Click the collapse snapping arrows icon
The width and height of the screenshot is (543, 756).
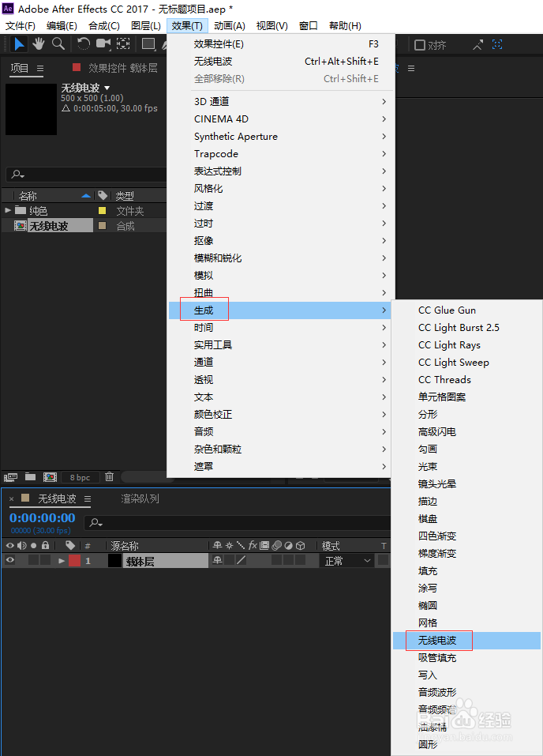tap(477, 45)
